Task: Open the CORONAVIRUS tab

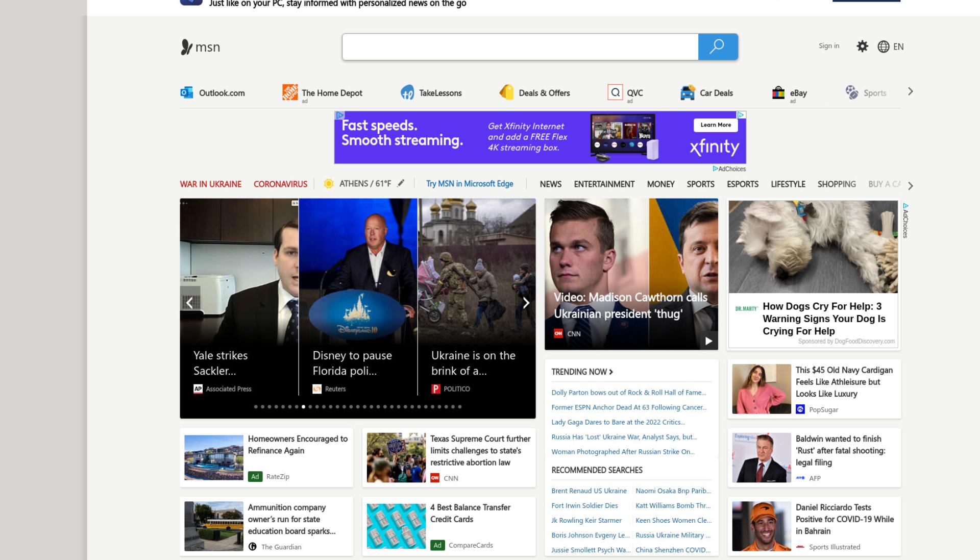Action: coord(280,184)
